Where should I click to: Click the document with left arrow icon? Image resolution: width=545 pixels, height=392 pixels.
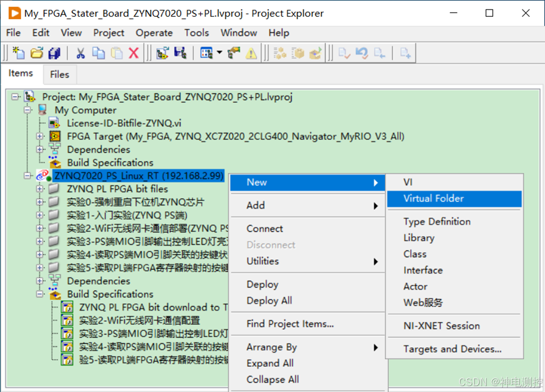click(379, 53)
